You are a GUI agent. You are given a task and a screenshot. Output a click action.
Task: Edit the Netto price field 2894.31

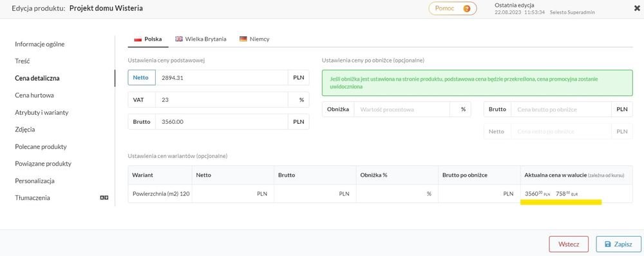(x=222, y=77)
